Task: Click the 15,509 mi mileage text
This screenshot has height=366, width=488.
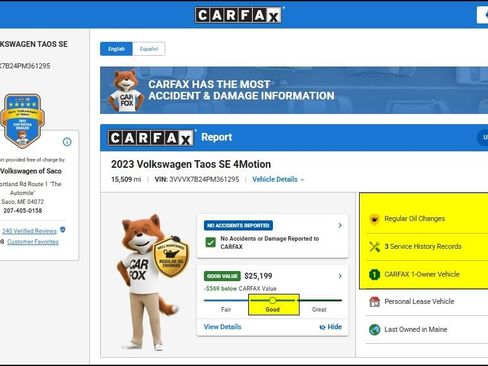Action: tap(126, 179)
